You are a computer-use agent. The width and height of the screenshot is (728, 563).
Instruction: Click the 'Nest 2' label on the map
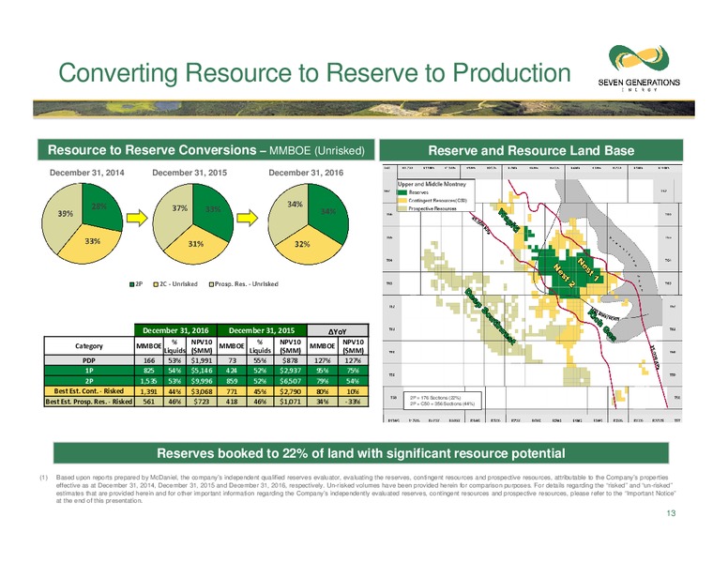coord(564,276)
